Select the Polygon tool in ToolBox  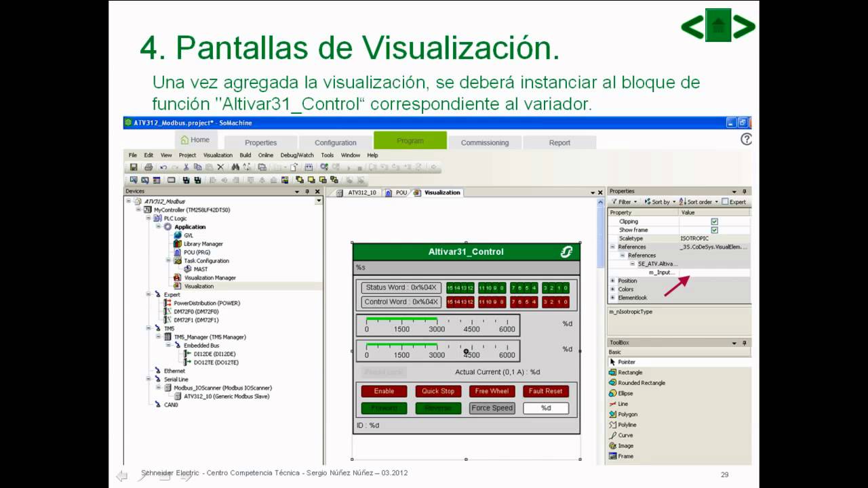coord(623,414)
